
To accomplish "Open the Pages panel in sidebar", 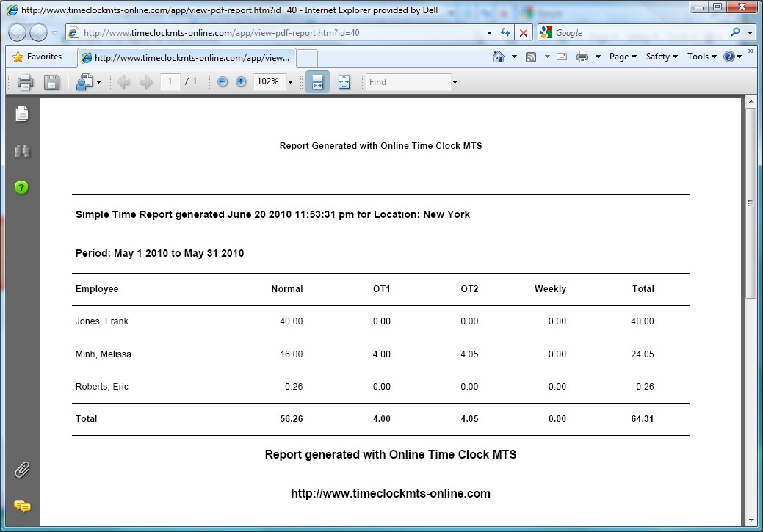I will (x=22, y=114).
